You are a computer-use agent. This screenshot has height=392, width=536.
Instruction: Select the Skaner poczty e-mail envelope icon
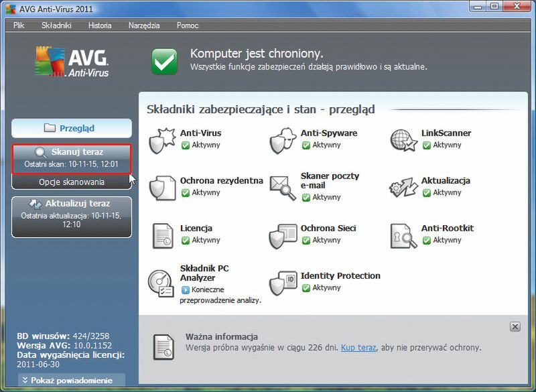281,186
